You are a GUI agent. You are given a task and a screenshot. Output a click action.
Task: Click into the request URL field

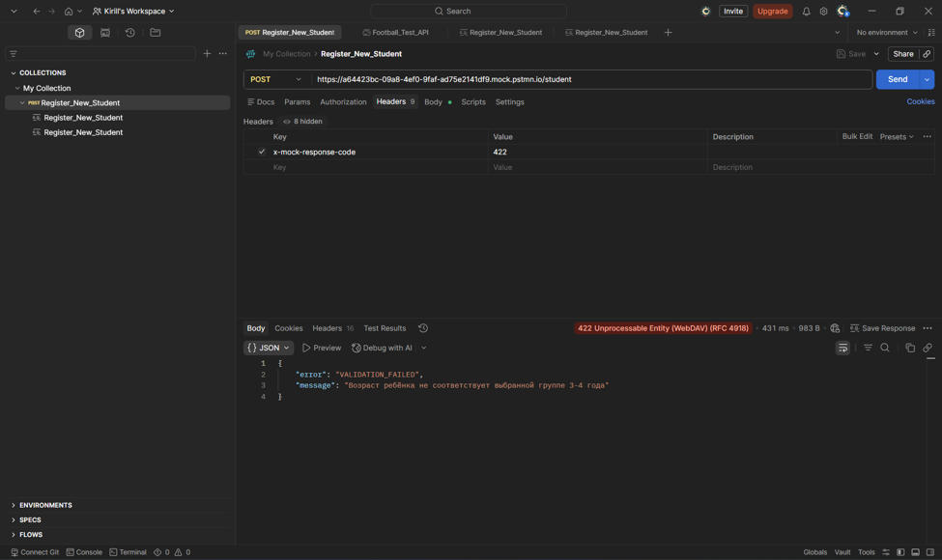(591, 79)
